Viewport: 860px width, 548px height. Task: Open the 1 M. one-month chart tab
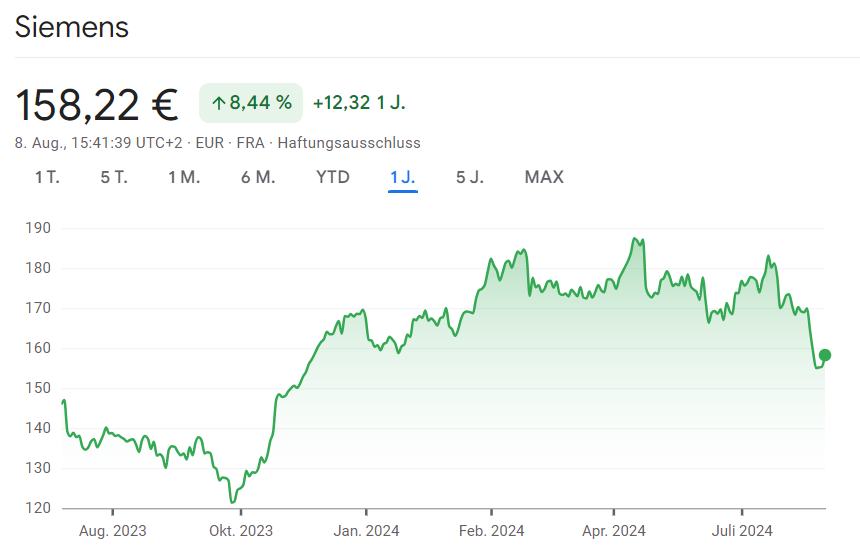pyautogui.click(x=184, y=177)
